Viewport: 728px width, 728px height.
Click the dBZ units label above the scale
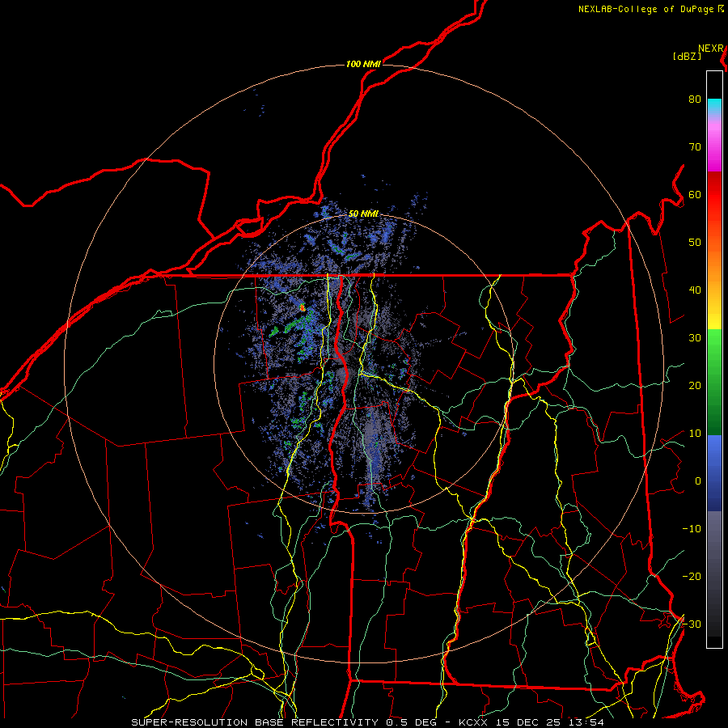(x=687, y=57)
